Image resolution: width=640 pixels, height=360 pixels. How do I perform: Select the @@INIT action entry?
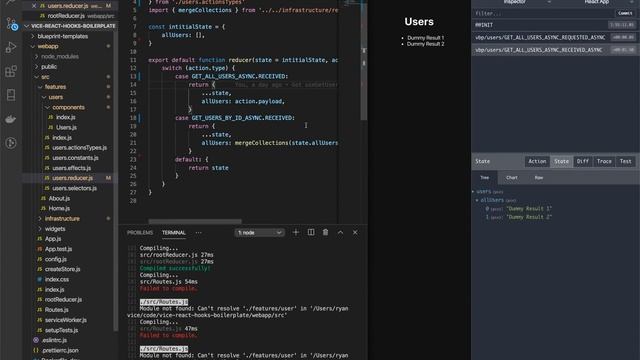(555, 25)
